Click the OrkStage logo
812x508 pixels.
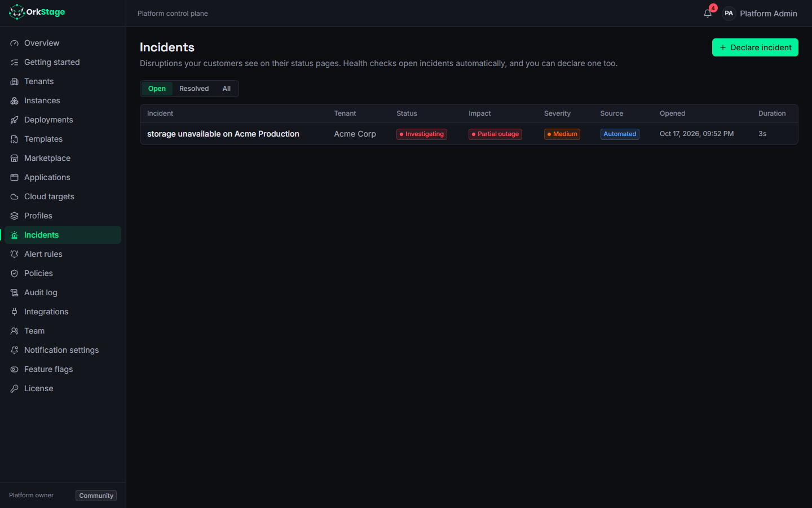click(x=37, y=12)
